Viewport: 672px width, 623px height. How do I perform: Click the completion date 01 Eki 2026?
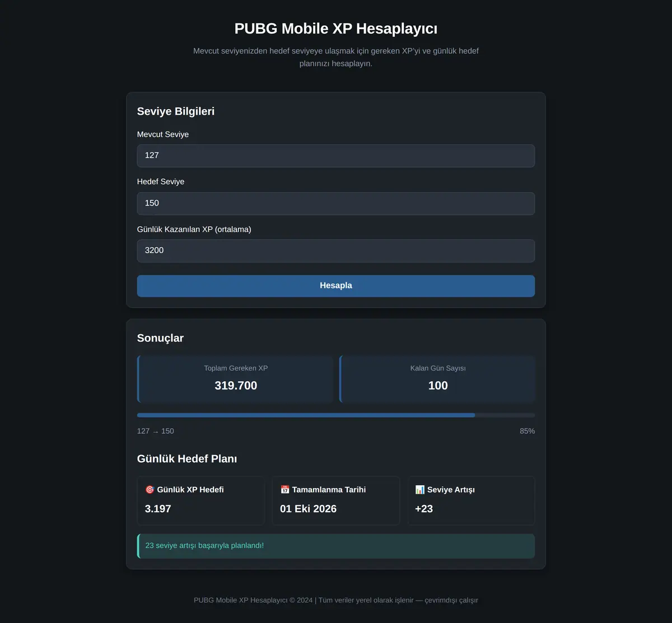pyautogui.click(x=308, y=509)
